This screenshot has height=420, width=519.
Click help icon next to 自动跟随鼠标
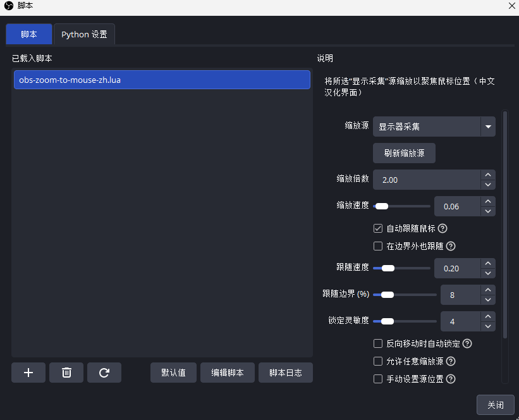pos(443,228)
